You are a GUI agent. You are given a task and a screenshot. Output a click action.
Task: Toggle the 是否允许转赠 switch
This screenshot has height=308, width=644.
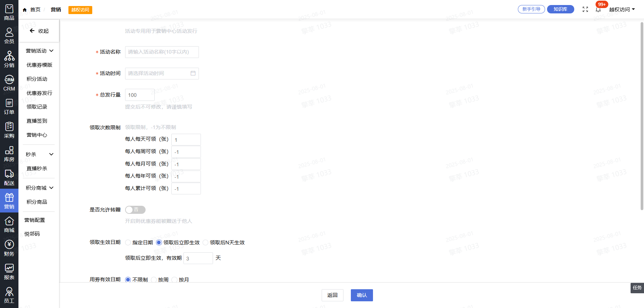(x=135, y=210)
